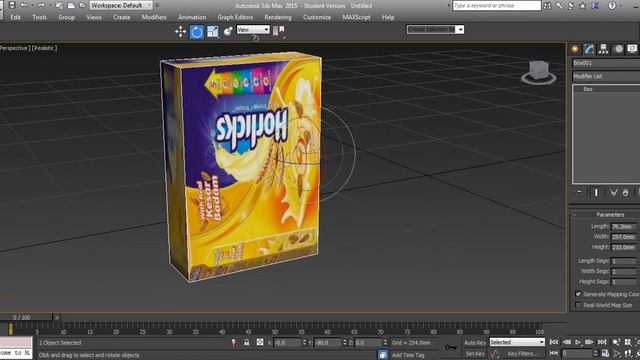Click the Select and Place tool icon

click(x=228, y=31)
